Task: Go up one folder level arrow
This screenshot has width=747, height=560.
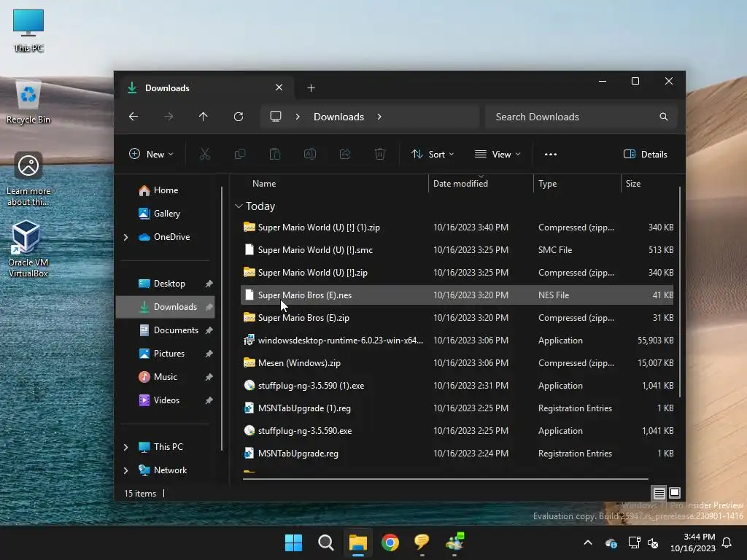Action: tap(204, 117)
